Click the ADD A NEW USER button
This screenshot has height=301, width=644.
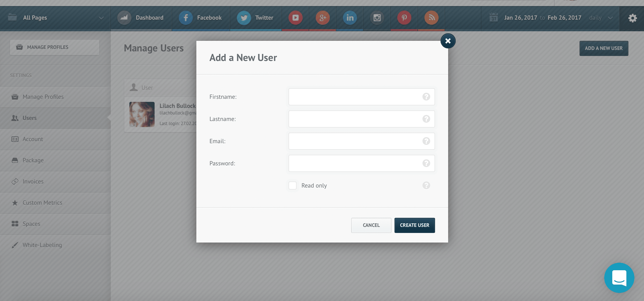[x=604, y=48]
